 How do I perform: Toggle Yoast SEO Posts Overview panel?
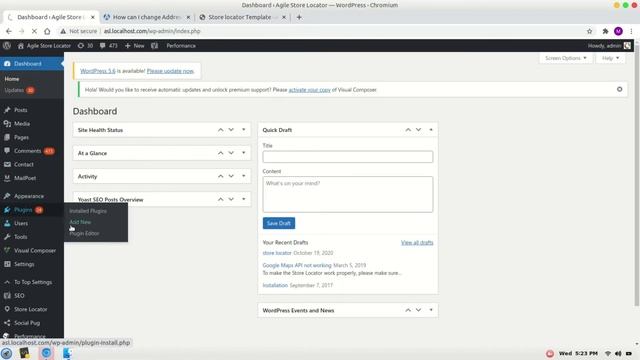pos(244,199)
